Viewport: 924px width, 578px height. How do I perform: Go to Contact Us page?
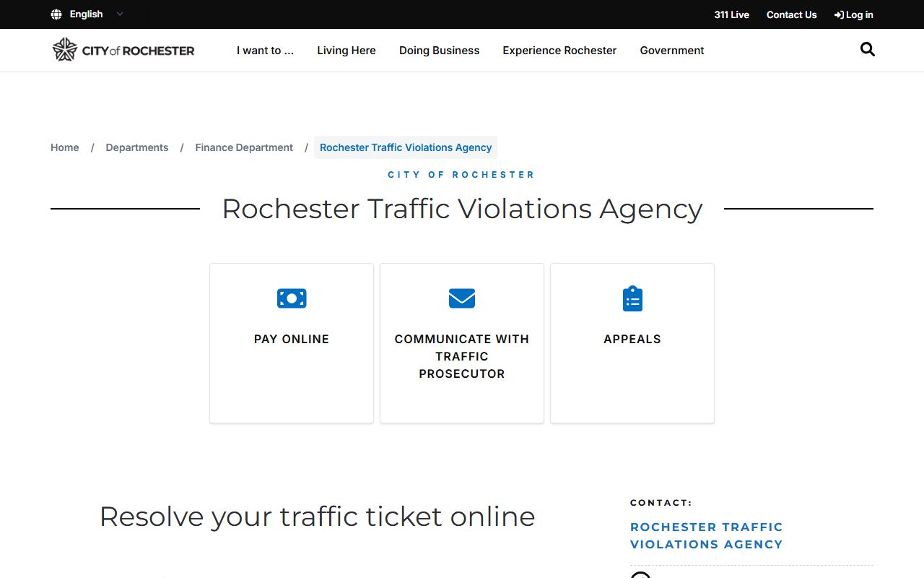pos(791,14)
